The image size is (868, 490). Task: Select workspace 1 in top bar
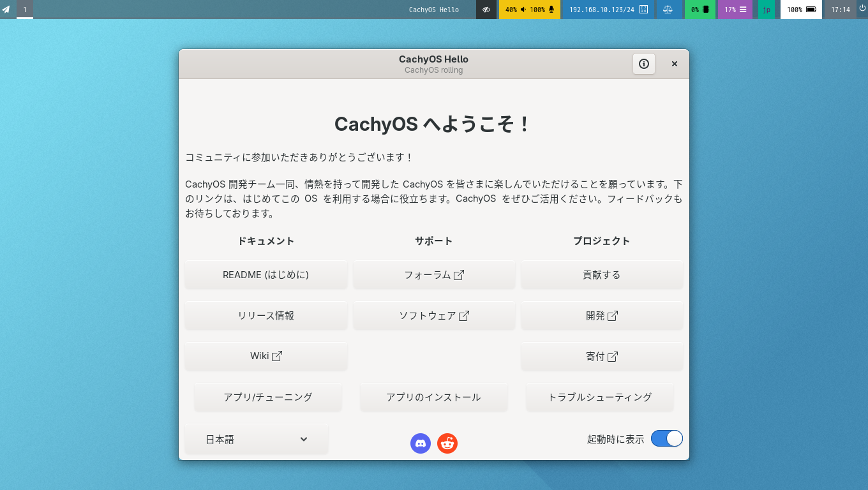[x=25, y=10]
